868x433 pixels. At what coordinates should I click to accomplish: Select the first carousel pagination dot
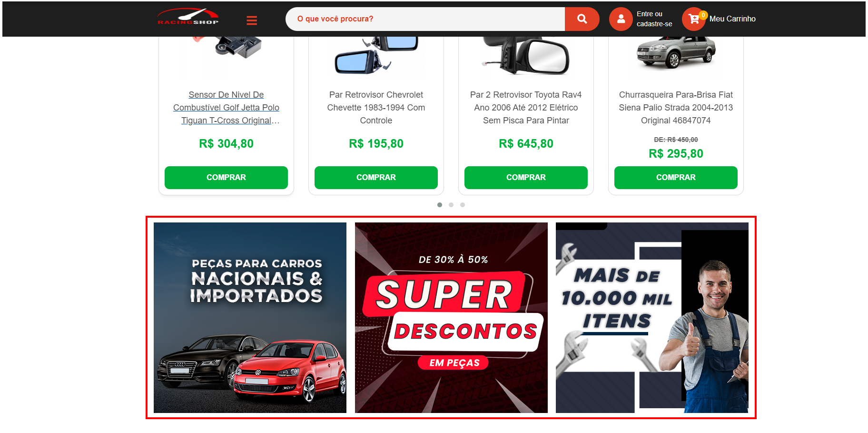tap(440, 205)
